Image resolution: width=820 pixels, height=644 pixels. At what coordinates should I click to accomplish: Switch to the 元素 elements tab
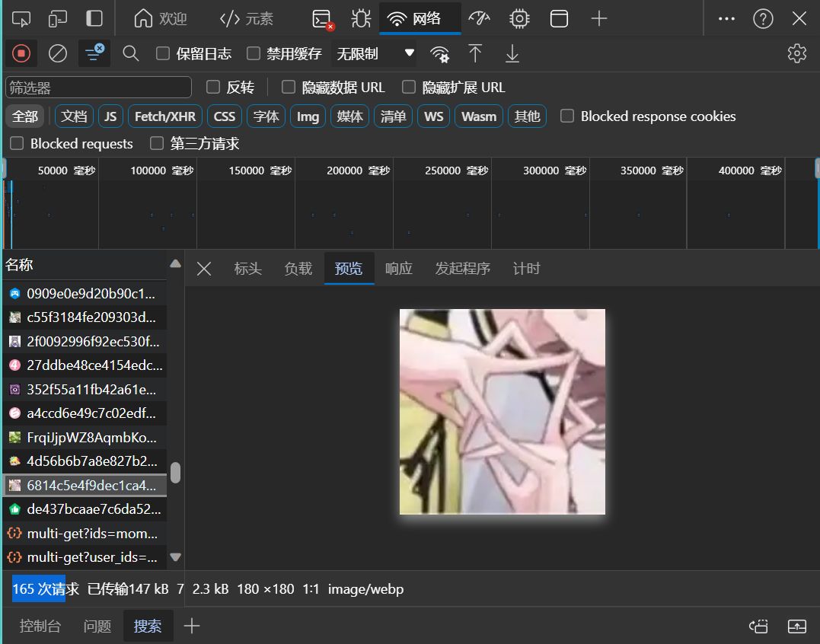(x=247, y=19)
